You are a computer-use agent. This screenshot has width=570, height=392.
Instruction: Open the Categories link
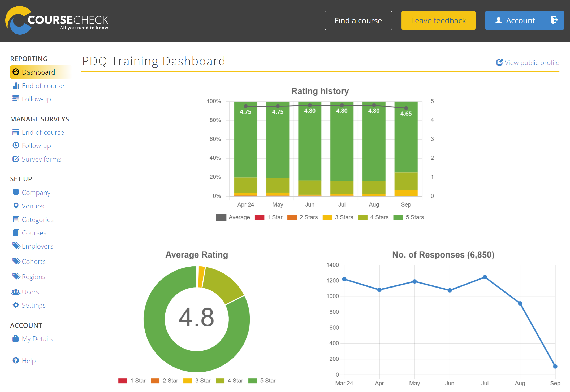[x=38, y=220]
